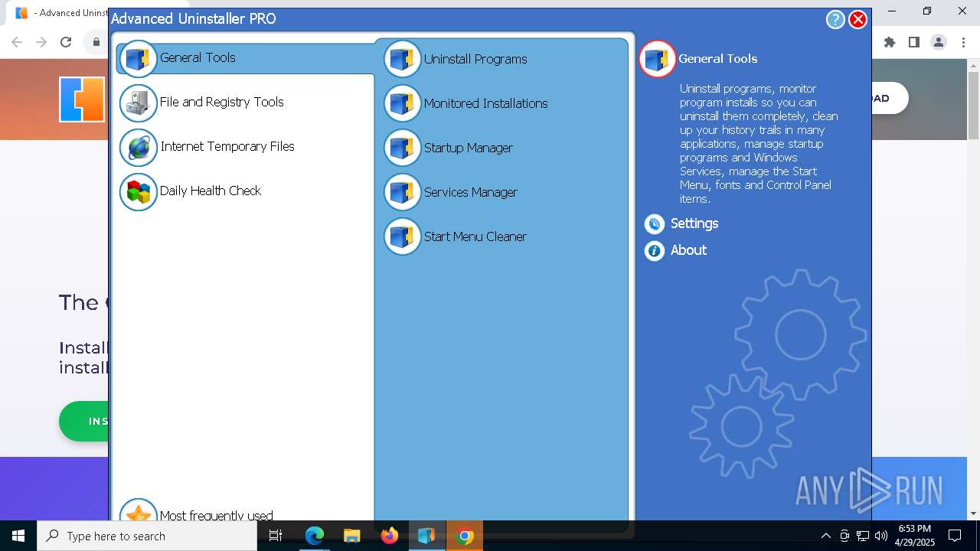
Task: Launch Microsoft Edge from the taskbar
Action: pyautogui.click(x=315, y=536)
